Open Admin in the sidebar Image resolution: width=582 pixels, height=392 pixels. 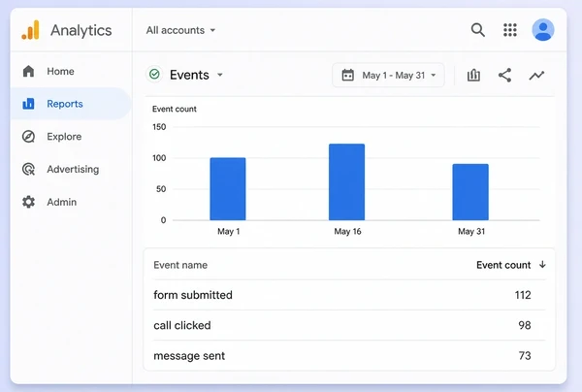coord(71,202)
